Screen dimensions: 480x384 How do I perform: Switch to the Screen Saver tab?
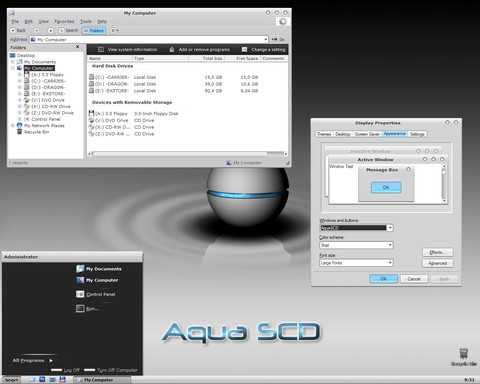click(367, 134)
